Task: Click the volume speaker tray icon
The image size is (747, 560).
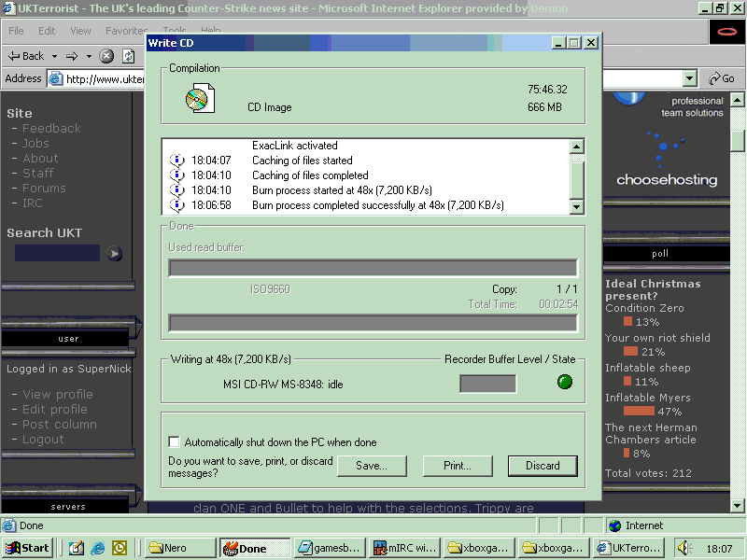Action: [684, 548]
